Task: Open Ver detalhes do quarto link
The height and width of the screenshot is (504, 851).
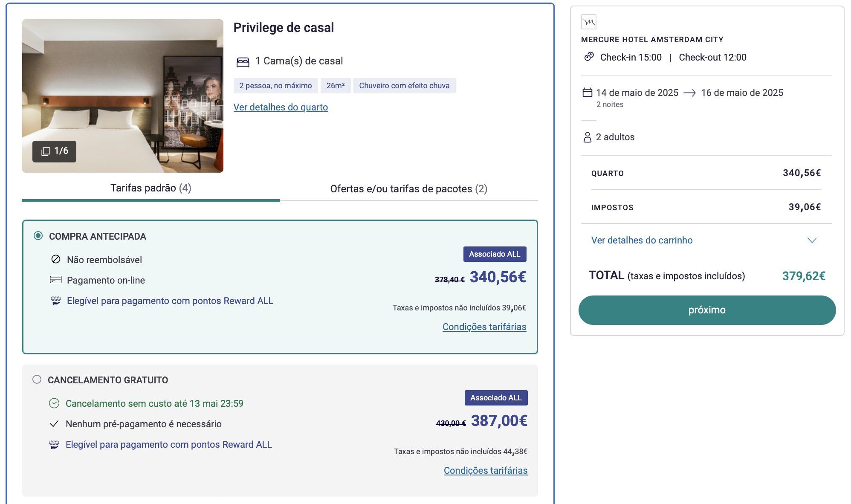Action: [x=281, y=107]
